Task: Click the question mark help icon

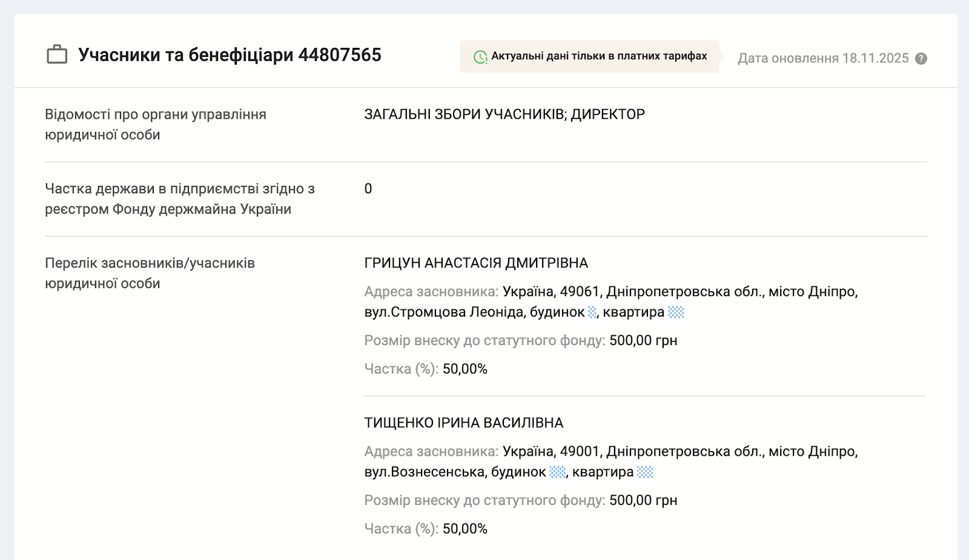Action: 921,59
